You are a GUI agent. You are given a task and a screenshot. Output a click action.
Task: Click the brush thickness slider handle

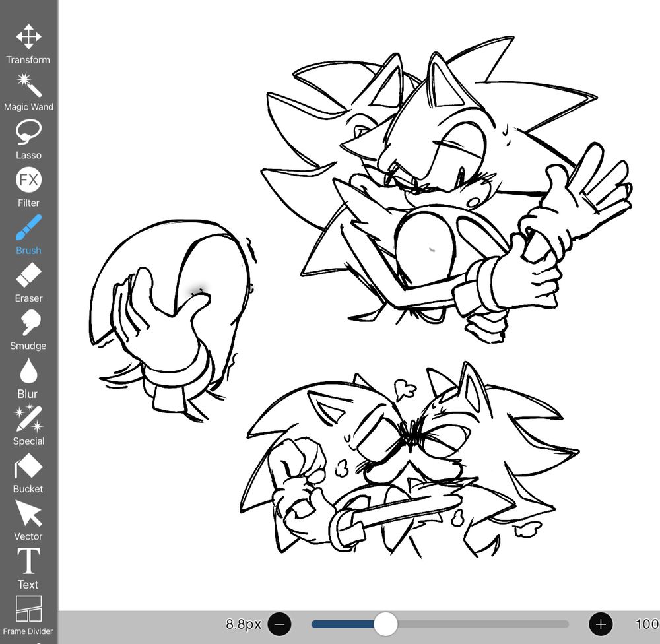[x=385, y=624]
